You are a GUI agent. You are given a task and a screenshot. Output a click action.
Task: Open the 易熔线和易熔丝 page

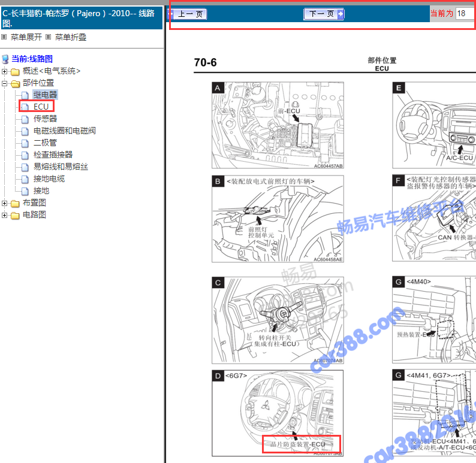[61, 167]
